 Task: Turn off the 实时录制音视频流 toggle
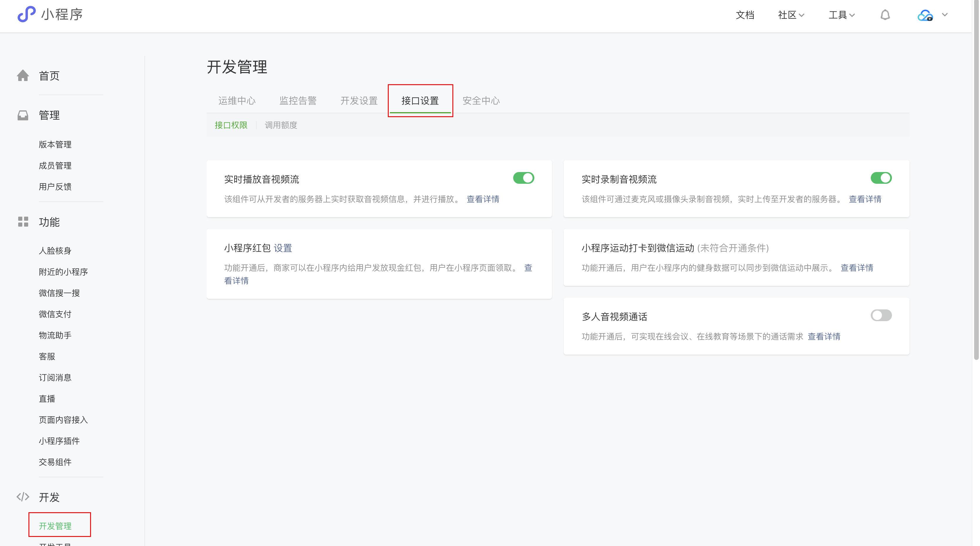pos(881,178)
